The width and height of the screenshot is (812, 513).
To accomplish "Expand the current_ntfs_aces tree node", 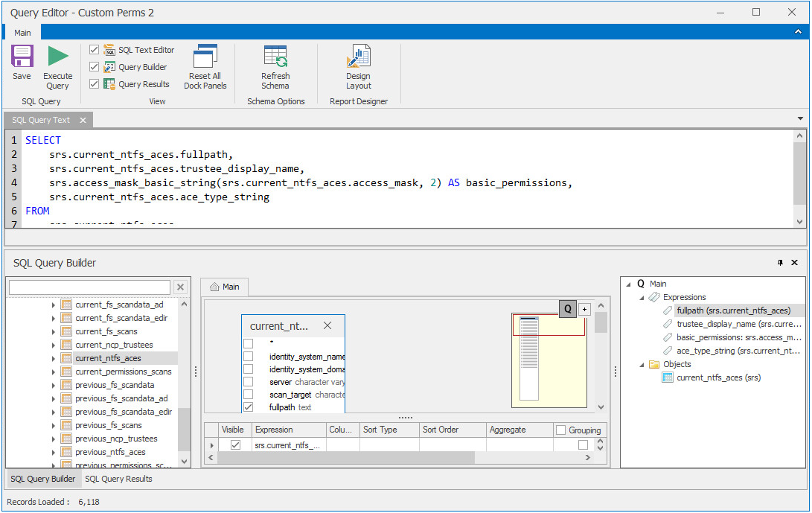I will 53,358.
